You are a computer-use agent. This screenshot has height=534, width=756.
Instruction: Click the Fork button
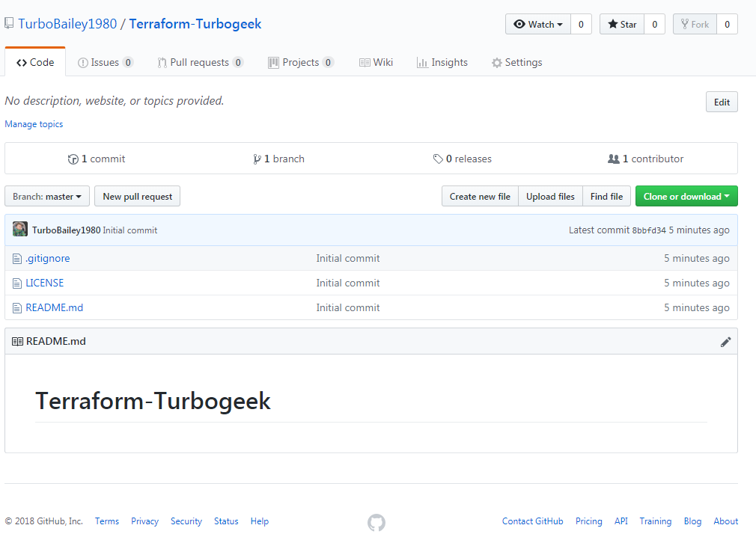[x=695, y=24]
